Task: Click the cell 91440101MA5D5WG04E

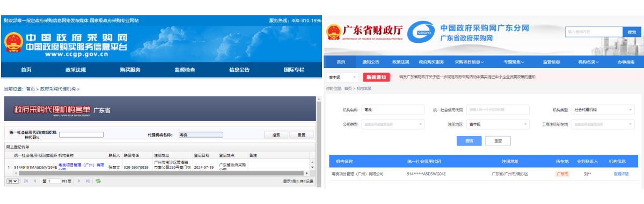Action: tap(35, 167)
